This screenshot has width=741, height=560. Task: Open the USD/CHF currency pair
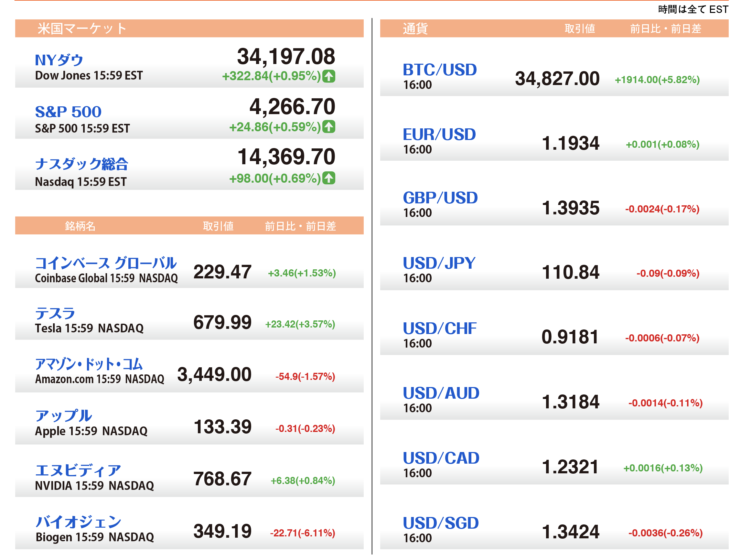click(x=439, y=328)
